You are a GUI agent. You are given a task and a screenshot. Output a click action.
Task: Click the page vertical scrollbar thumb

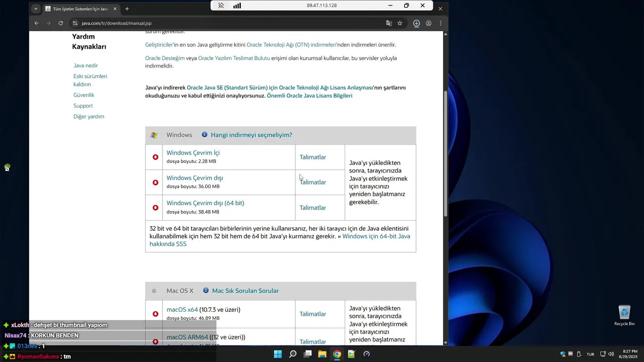[x=445, y=154]
